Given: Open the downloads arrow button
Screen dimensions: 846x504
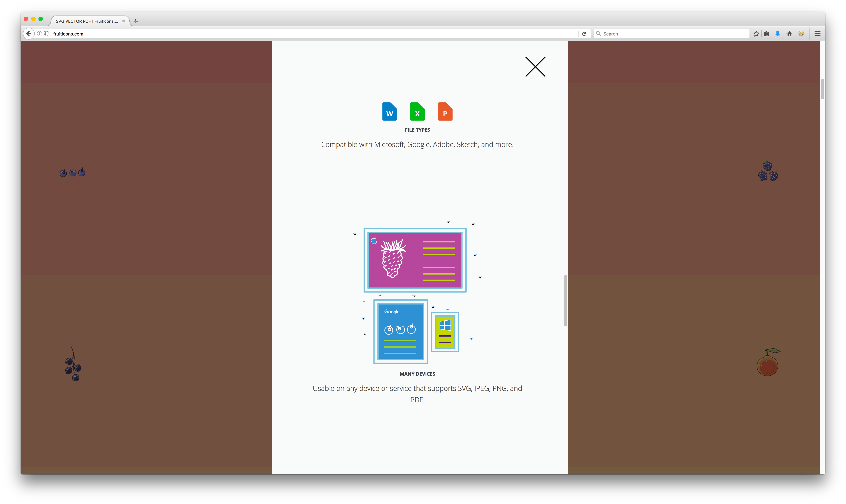Looking at the screenshot, I should tap(777, 34).
